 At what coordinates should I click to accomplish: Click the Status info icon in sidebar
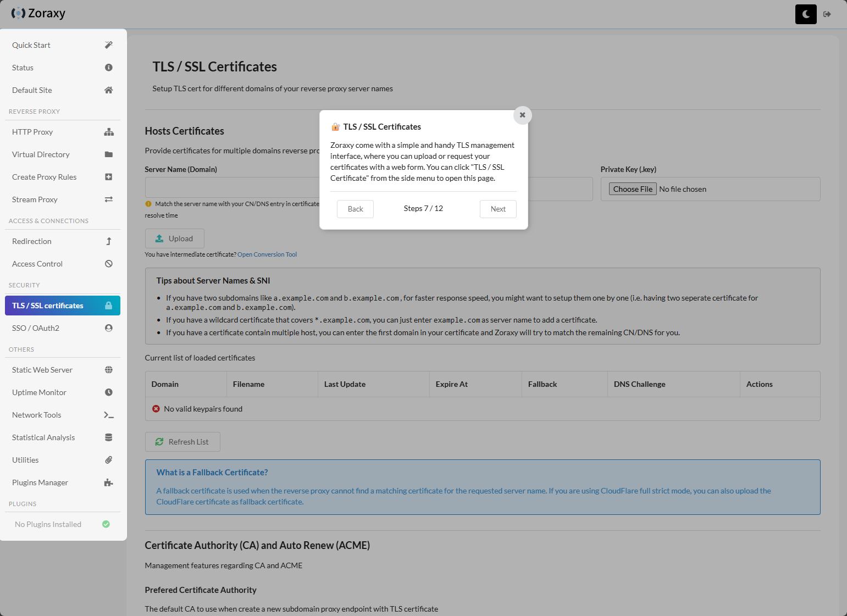109,68
